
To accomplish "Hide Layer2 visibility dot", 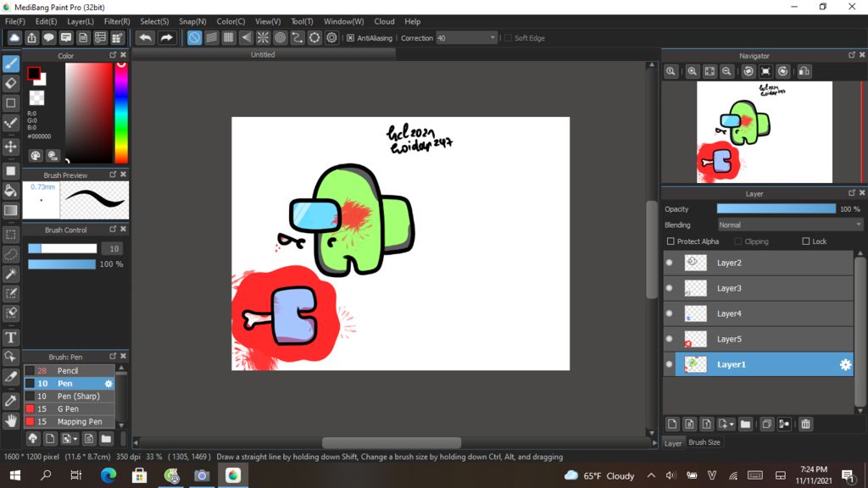I will [x=670, y=263].
